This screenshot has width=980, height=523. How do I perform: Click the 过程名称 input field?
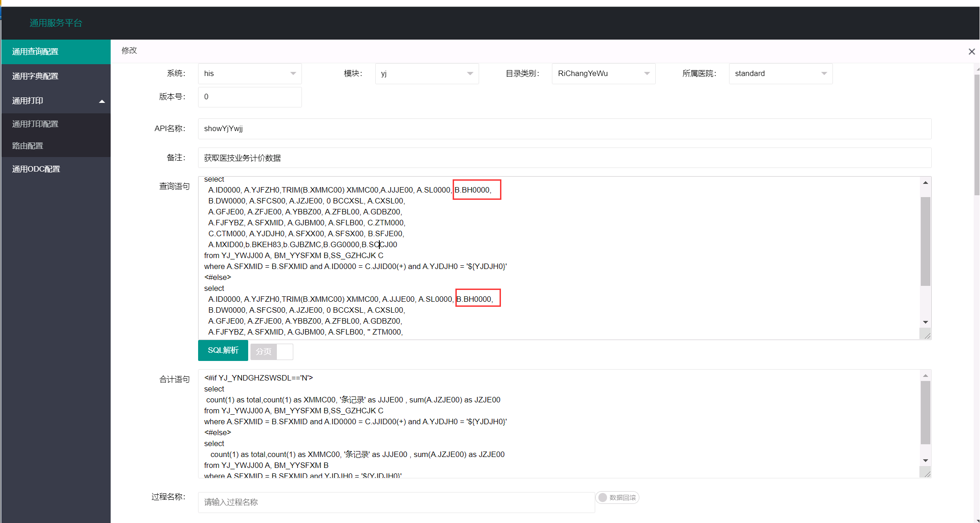pyautogui.click(x=396, y=502)
